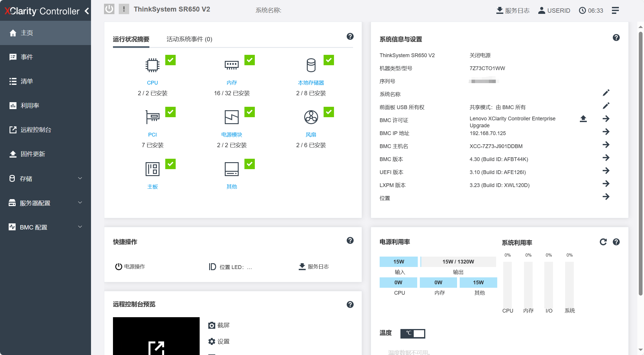
Task: Open help for the quick actions panel
Action: [350, 240]
